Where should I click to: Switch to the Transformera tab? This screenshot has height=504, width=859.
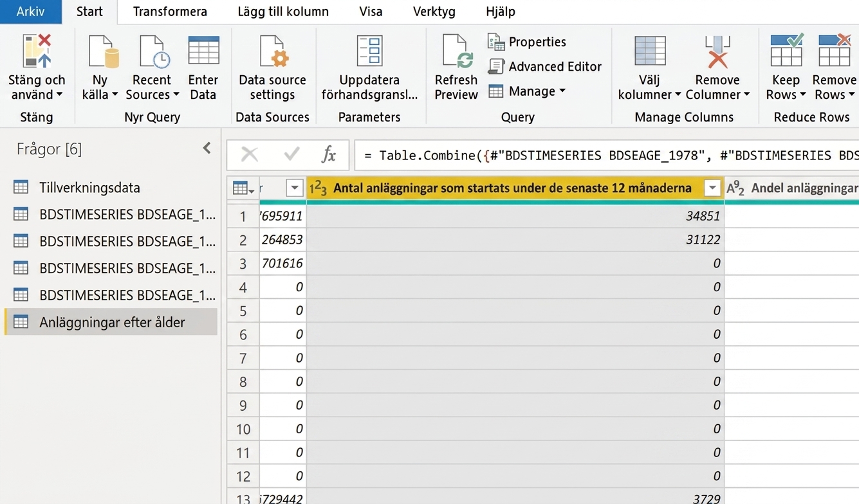pos(170,12)
